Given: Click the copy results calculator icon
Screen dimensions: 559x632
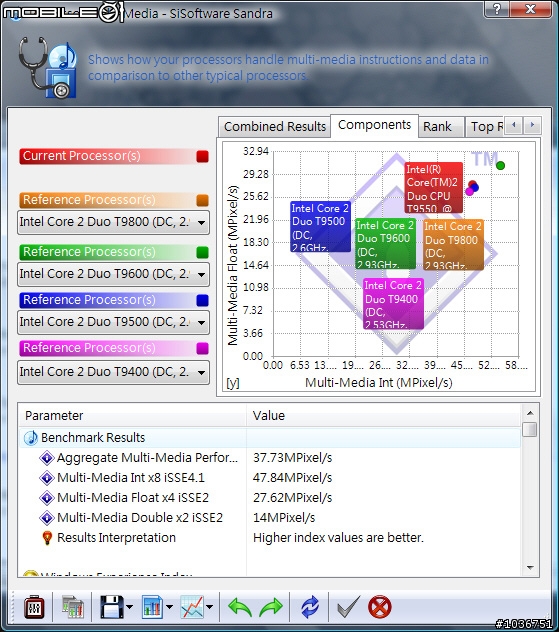Looking at the screenshot, I should click(x=73, y=607).
